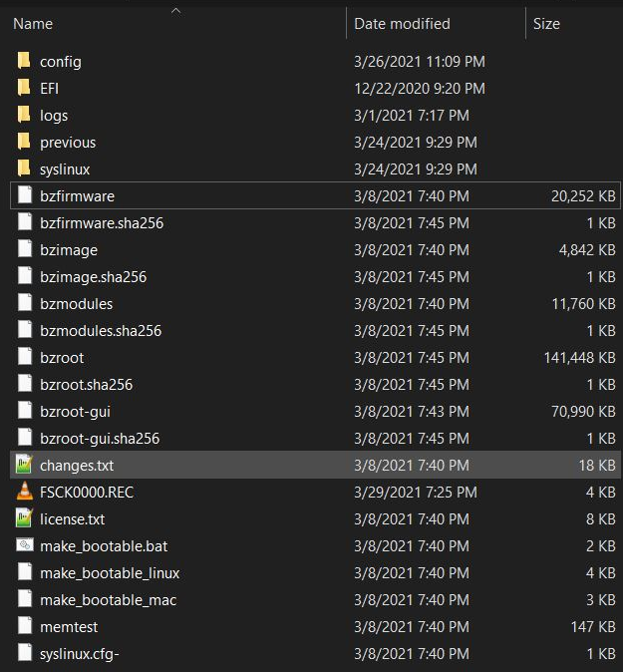The width and height of the screenshot is (623, 672).
Task: Select the make_bootable_linux file icon
Action: pos(25,572)
